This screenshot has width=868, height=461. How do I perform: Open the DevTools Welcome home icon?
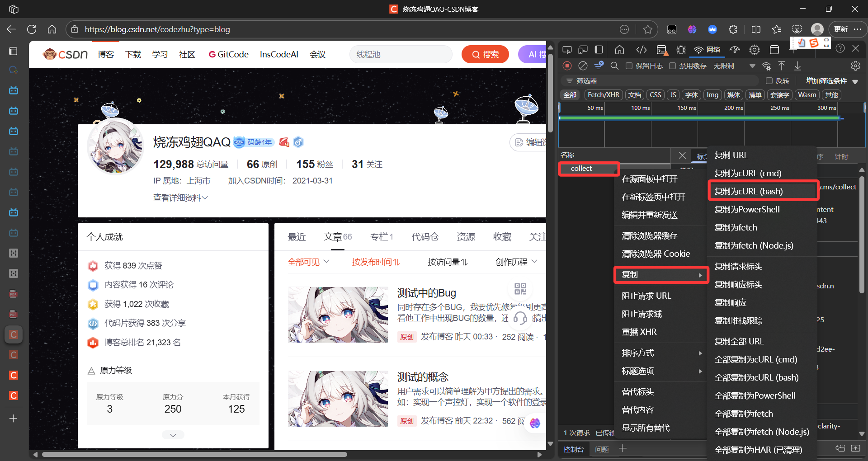click(x=619, y=50)
